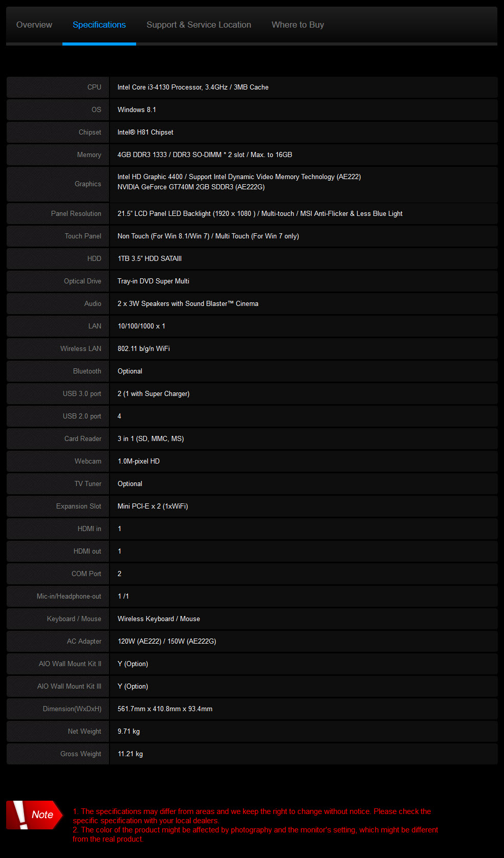Open the Overview tab
The height and width of the screenshot is (858, 504).
(34, 25)
